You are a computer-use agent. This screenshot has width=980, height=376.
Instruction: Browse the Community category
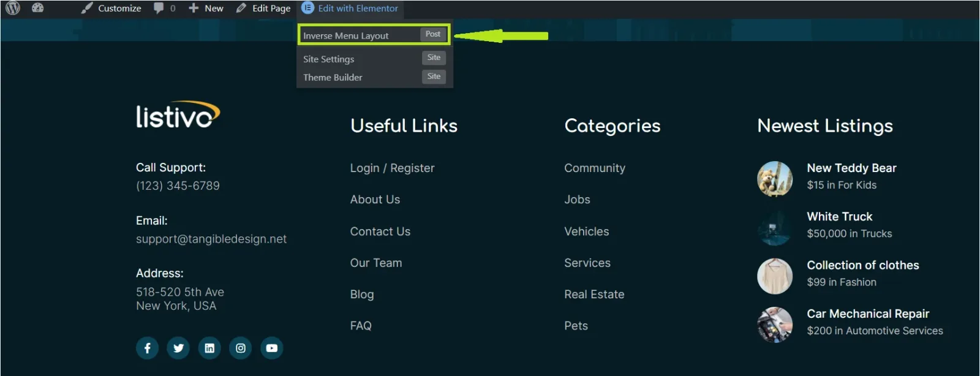pos(595,168)
